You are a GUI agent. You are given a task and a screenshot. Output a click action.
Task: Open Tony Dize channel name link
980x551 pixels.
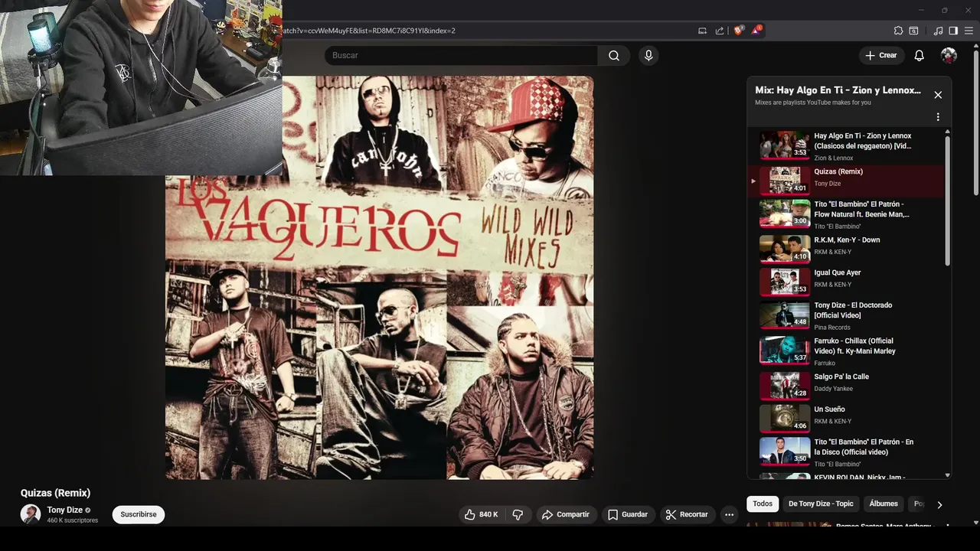[65, 510]
